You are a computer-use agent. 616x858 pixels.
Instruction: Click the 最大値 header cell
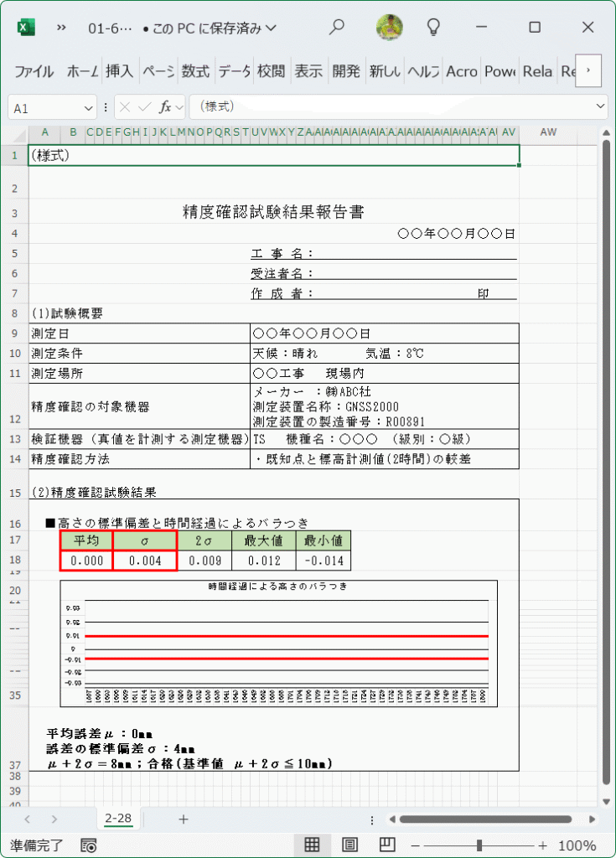click(x=263, y=540)
